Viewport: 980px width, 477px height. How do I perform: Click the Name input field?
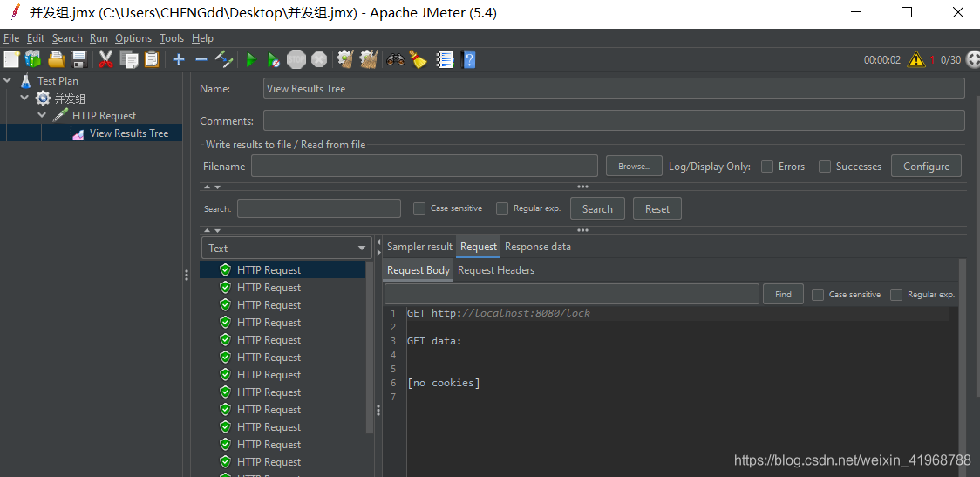tap(614, 88)
